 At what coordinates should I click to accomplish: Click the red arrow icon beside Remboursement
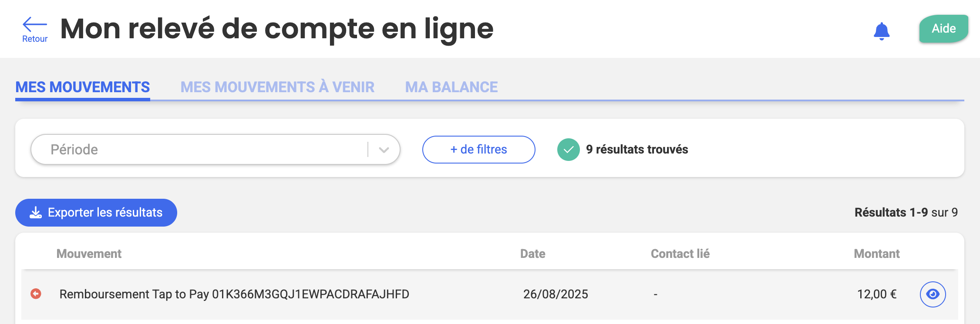tap(36, 294)
